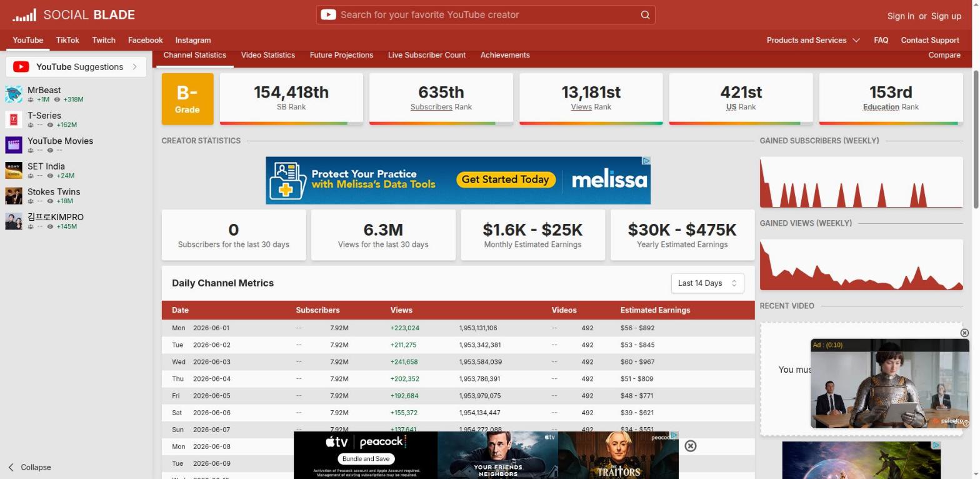Click the Compare link
The image size is (980, 479).
[x=944, y=55]
